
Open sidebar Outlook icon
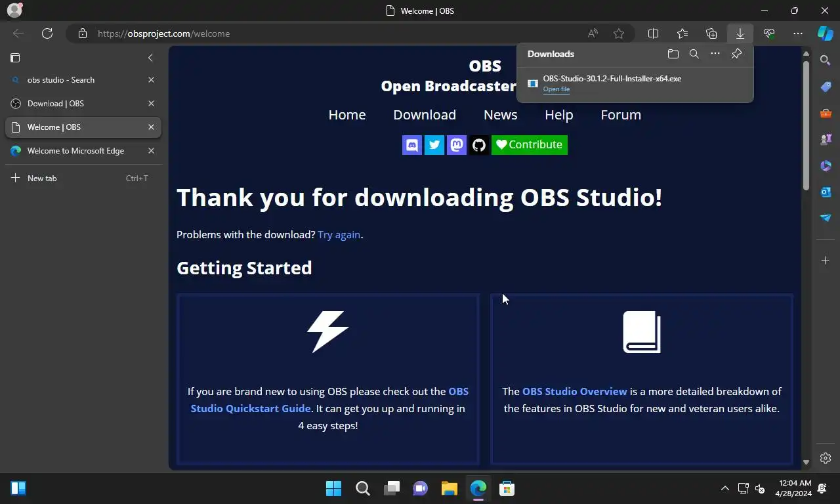coord(826,192)
